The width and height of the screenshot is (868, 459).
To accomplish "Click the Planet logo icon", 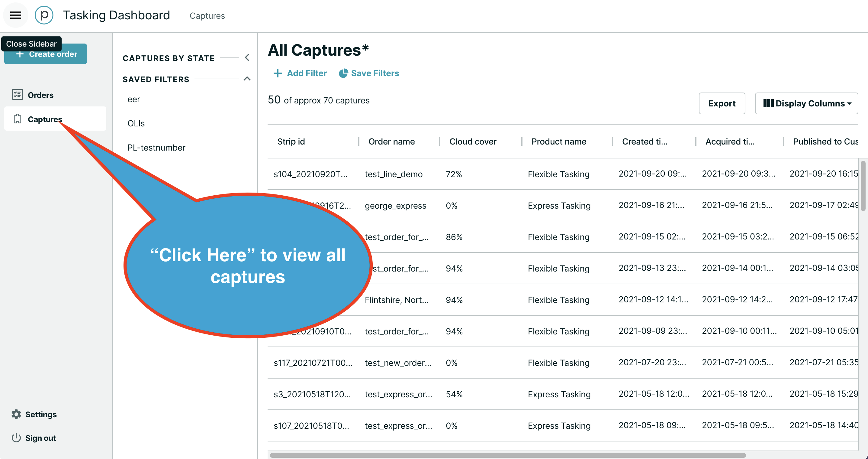I will (x=44, y=15).
